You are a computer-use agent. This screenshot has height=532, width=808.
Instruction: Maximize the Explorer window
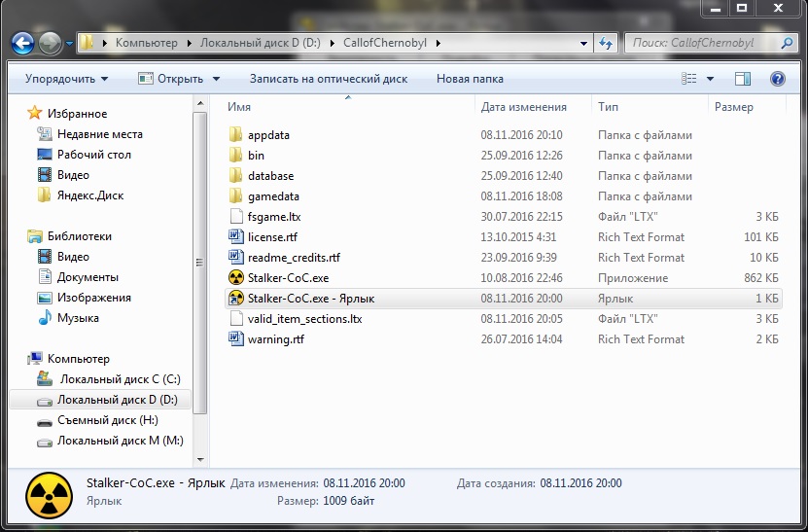click(742, 8)
